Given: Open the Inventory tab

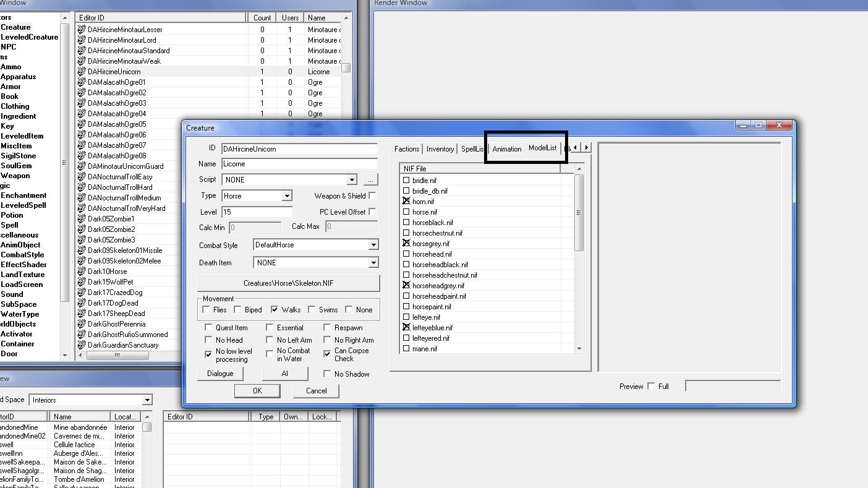Looking at the screenshot, I should (x=440, y=149).
